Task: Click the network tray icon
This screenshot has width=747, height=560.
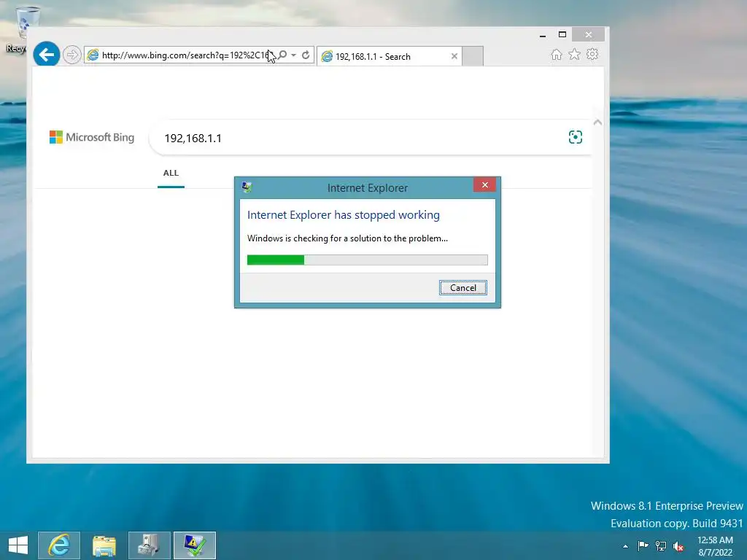Action: click(x=661, y=545)
